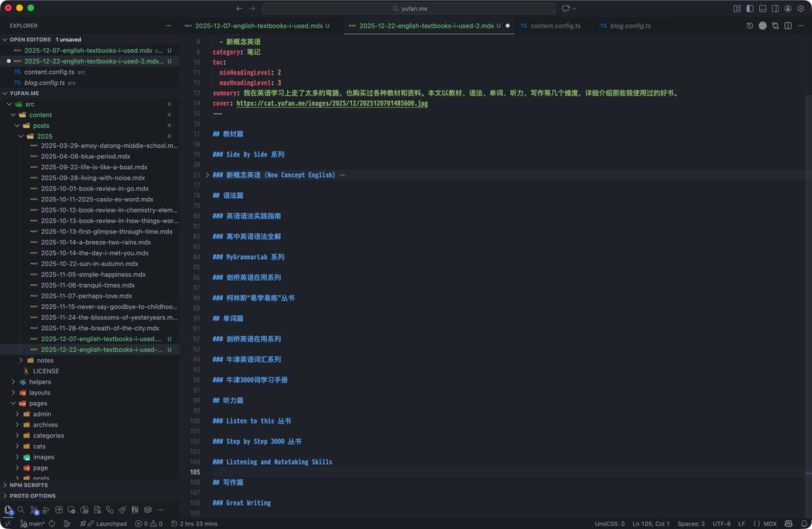
Task: Click Launchpad in the status bar
Action: tap(107, 524)
